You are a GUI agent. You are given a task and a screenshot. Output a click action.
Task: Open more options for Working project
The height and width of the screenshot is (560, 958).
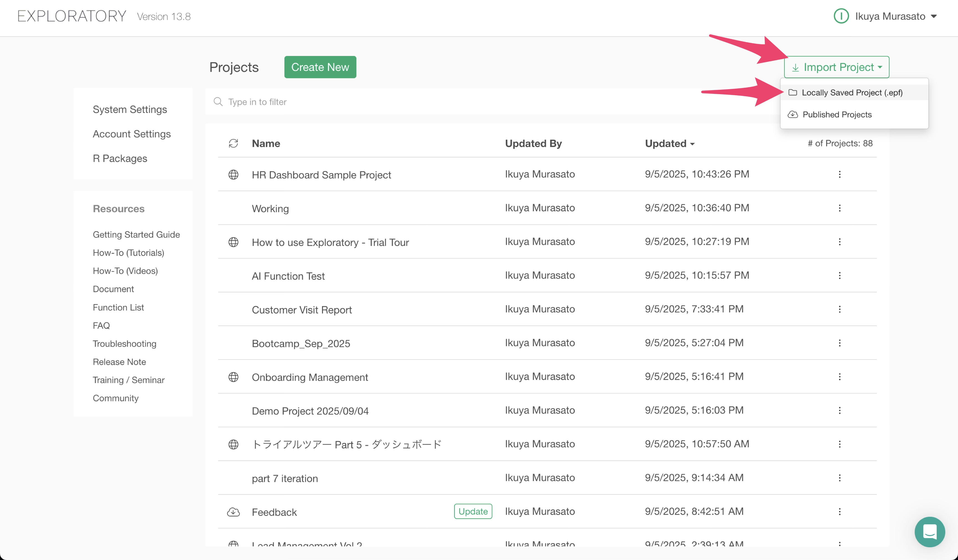(x=840, y=208)
